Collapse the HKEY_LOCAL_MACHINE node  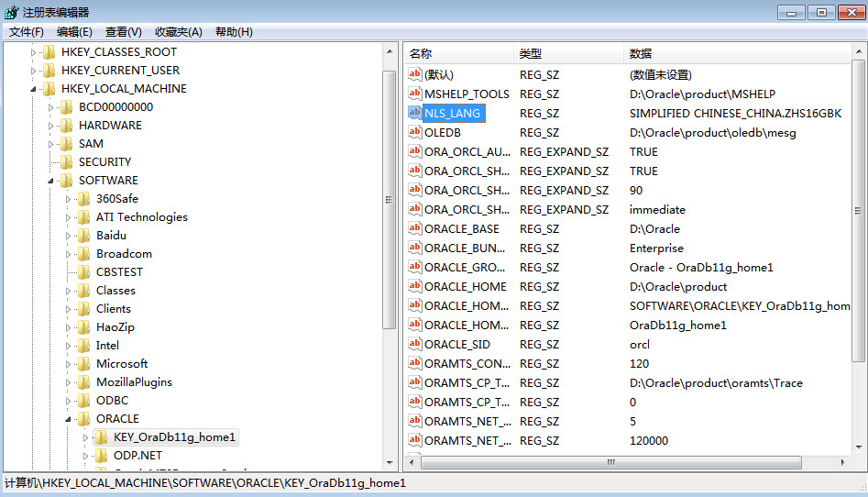click(x=33, y=89)
